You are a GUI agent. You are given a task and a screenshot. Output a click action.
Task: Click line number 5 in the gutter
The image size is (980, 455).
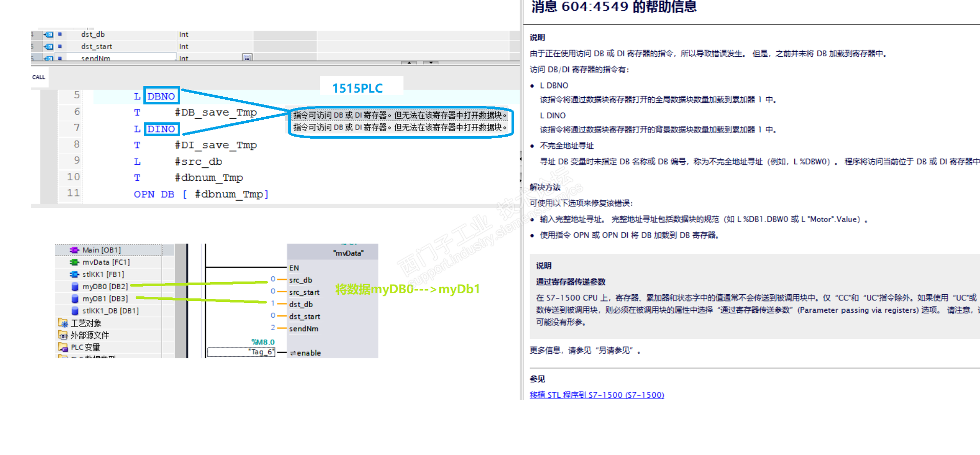coord(76,95)
